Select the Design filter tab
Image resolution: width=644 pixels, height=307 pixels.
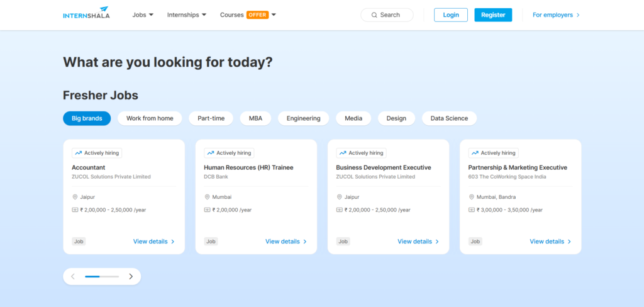coord(396,118)
